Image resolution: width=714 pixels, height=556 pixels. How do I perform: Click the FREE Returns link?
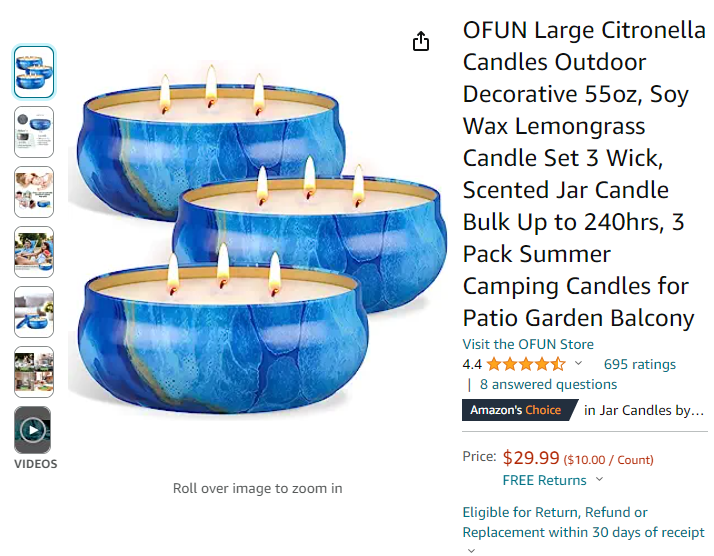(x=543, y=480)
